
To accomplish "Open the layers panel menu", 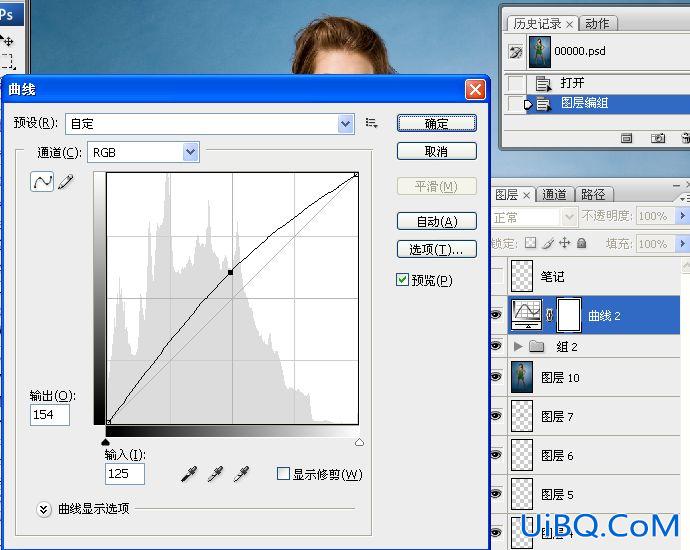I will click(685, 199).
